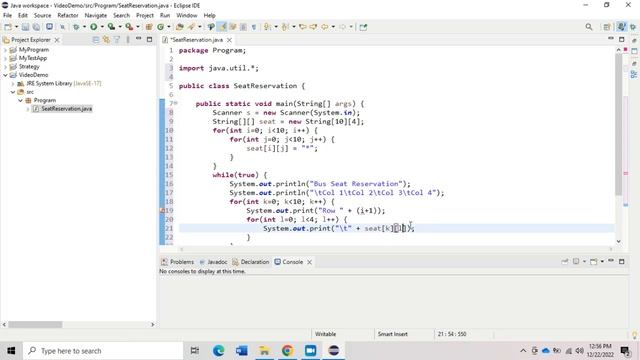Viewport: 640px width, 360px height.
Task: Click the Pin Editor toolbar icon
Action: click(x=363, y=27)
